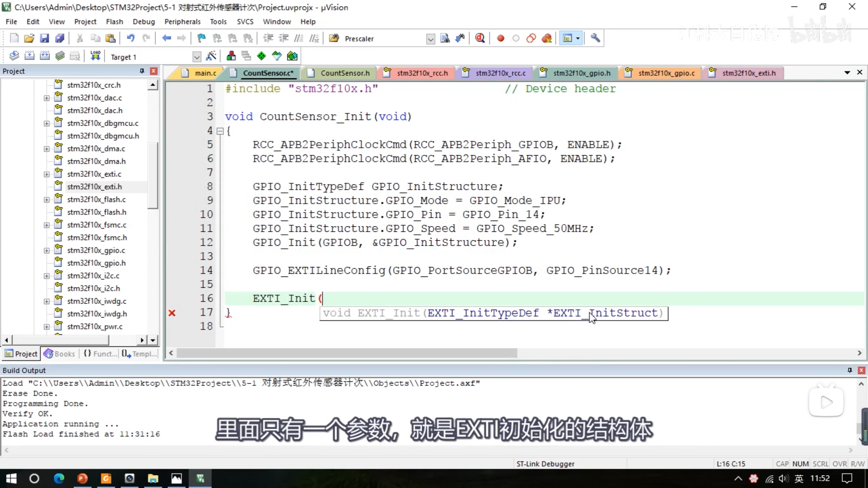Click the Insert/Remove Breakpoint red dot
The height and width of the screenshot is (488, 868).
500,38
